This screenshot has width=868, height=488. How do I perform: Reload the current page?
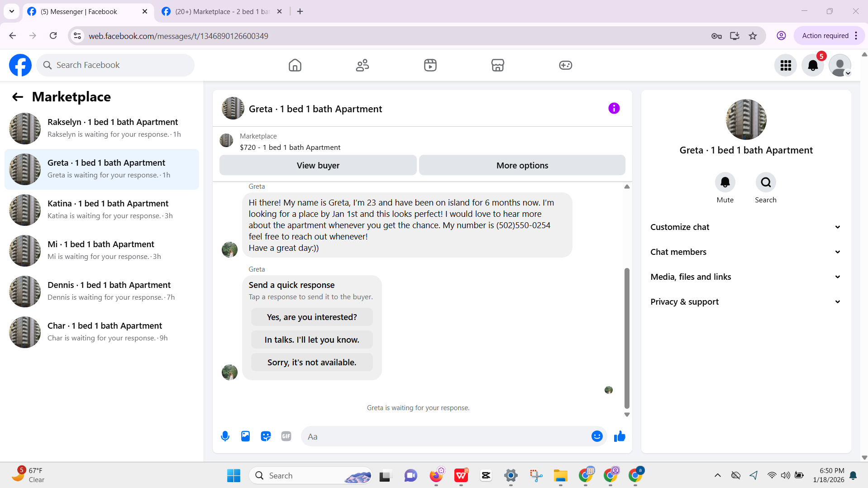53,36
